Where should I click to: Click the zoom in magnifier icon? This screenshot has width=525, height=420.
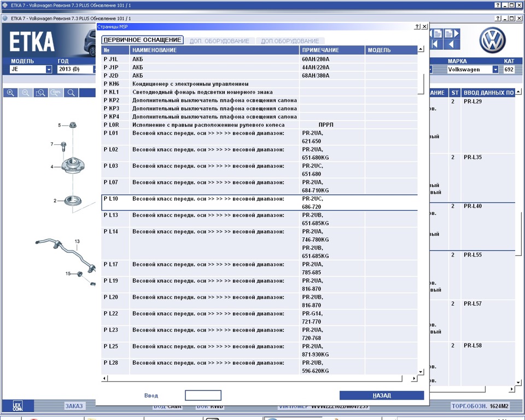(10, 93)
